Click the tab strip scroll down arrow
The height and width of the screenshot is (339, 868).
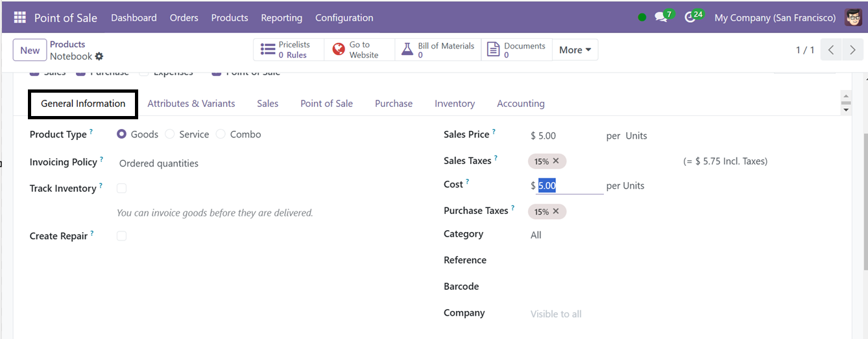(845, 111)
